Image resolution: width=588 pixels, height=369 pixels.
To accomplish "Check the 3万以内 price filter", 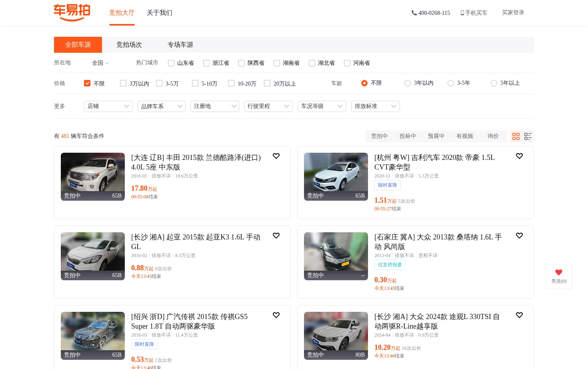I will (123, 83).
